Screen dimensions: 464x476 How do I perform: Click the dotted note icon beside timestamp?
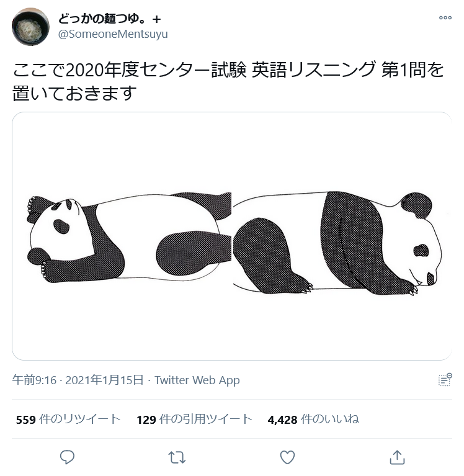[x=444, y=380]
